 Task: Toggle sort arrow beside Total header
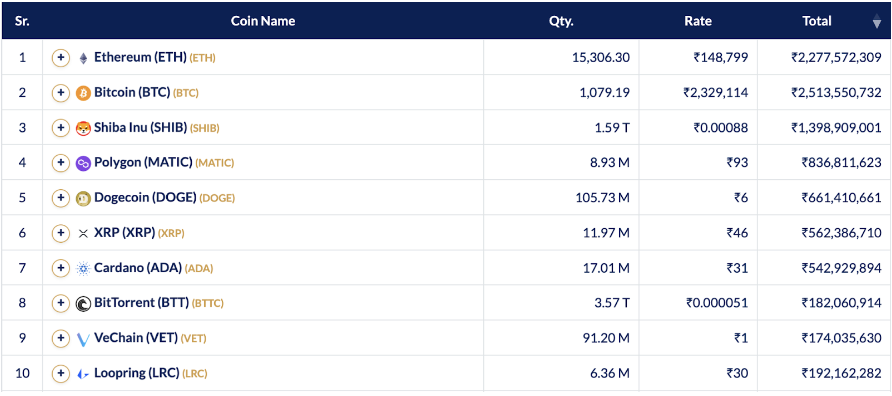pos(877,22)
